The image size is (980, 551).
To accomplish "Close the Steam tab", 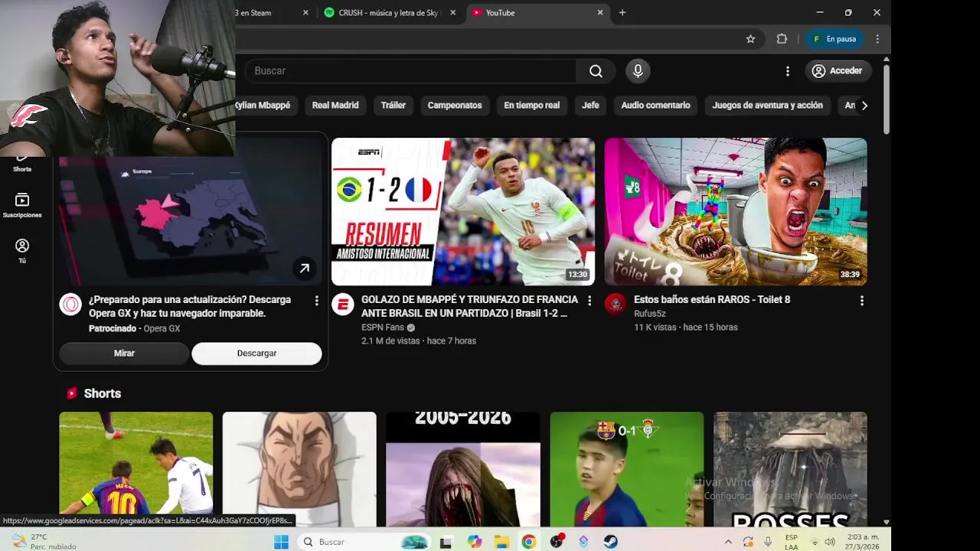I will pyautogui.click(x=305, y=13).
